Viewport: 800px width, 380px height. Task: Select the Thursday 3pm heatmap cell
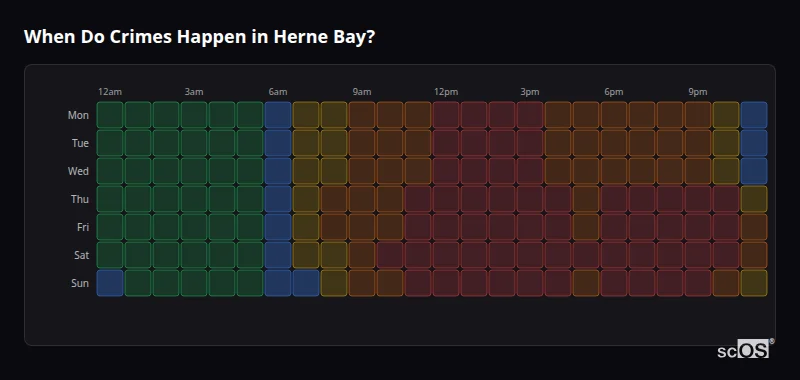(x=530, y=199)
